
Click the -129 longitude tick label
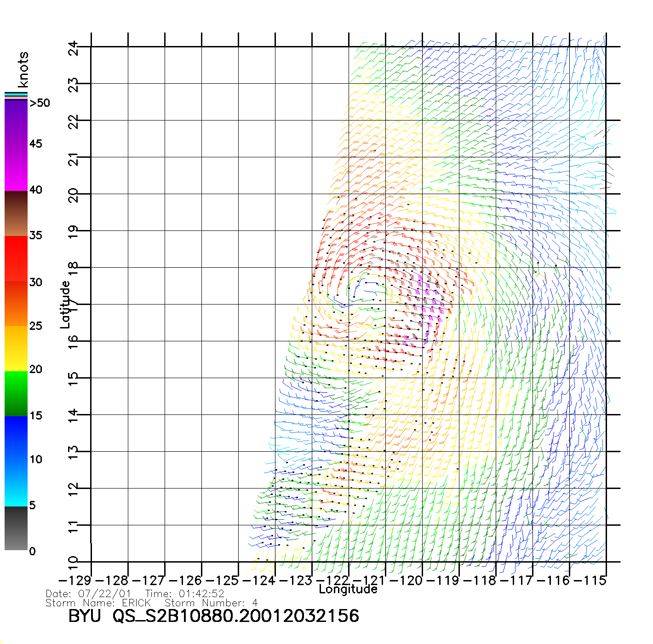tap(75, 581)
